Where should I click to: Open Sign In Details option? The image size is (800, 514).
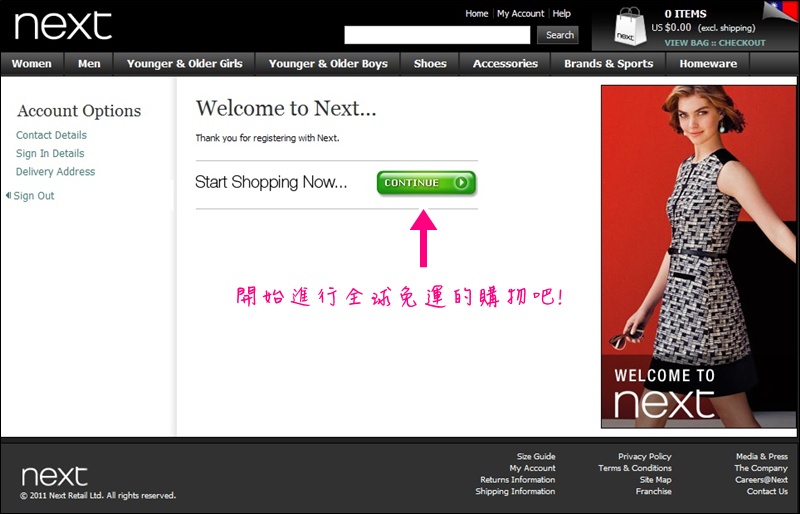pos(50,154)
